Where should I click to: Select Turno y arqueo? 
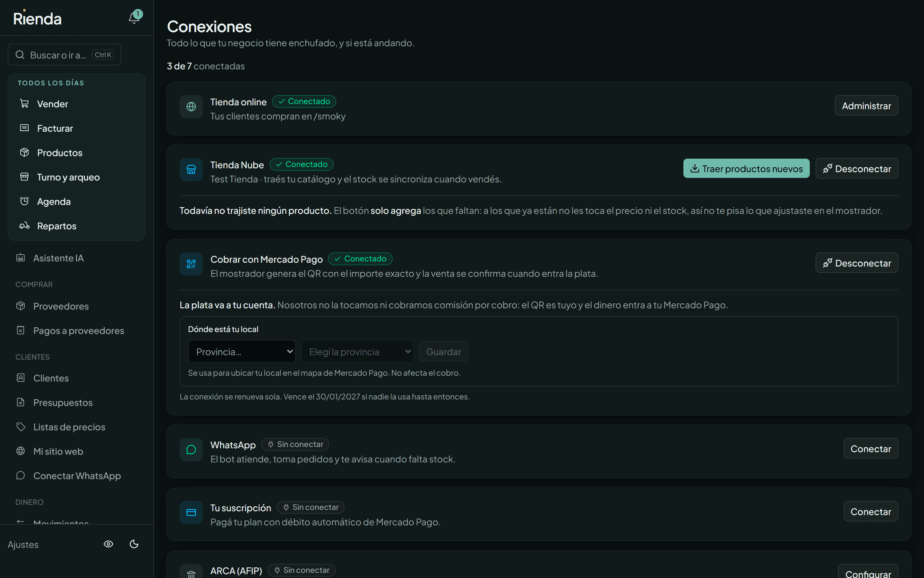coord(76,177)
